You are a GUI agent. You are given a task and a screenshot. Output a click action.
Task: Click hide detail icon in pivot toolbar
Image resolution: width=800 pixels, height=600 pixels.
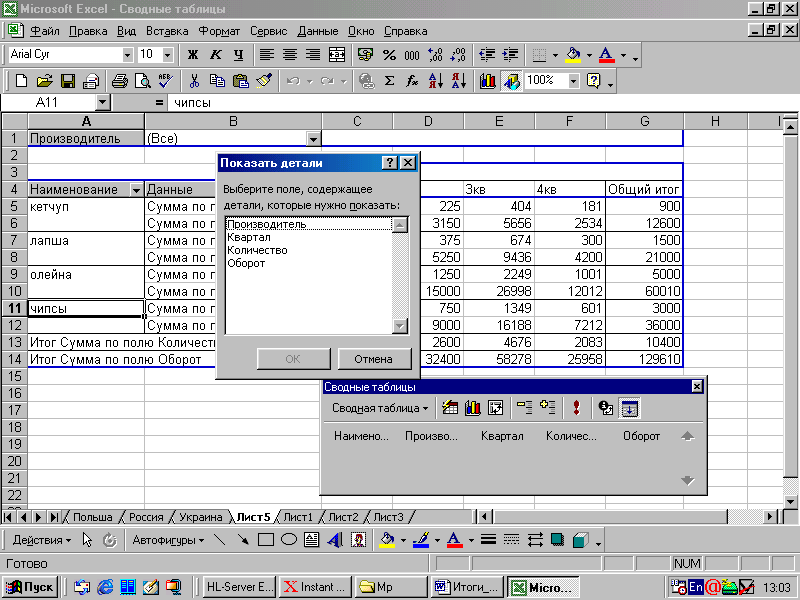pyautogui.click(x=524, y=408)
